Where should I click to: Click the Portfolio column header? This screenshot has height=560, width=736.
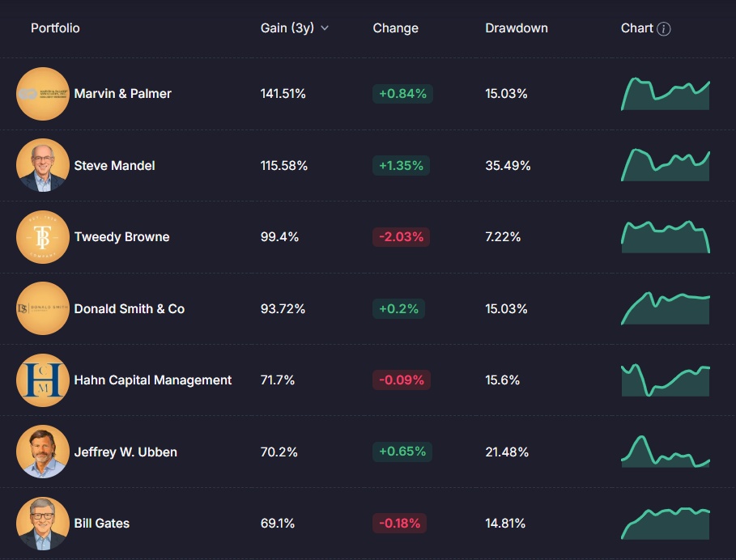tap(55, 28)
